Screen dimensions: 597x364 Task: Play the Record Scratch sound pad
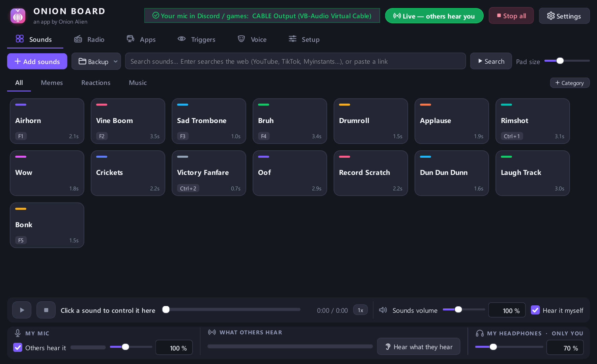pos(371,173)
